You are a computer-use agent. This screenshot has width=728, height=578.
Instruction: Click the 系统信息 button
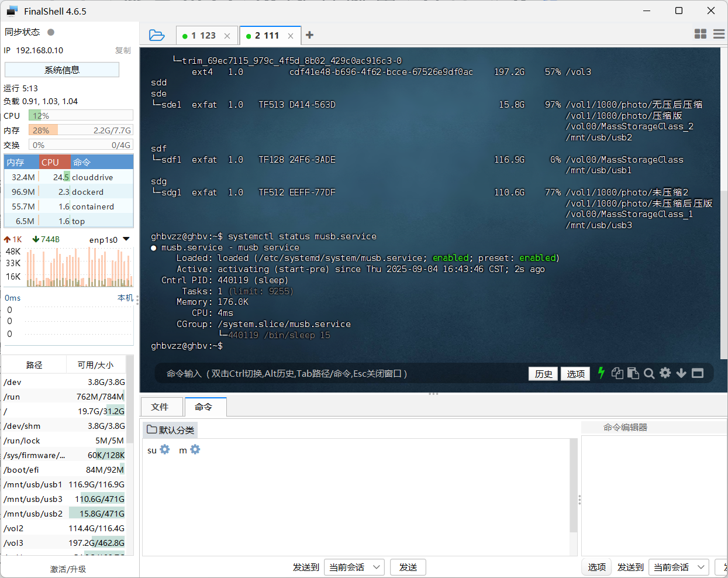point(62,70)
